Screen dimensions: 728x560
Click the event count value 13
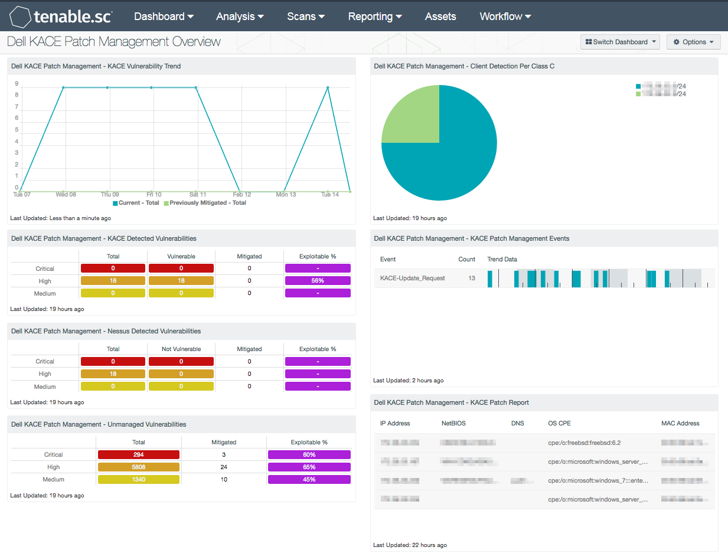[471, 278]
